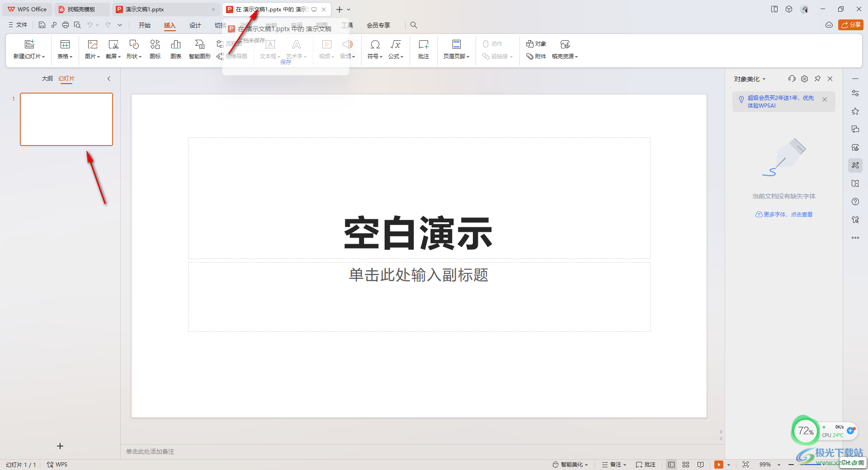Expand quick access toolbar customize arrow
This screenshot has height=470, width=868.
[x=120, y=25]
